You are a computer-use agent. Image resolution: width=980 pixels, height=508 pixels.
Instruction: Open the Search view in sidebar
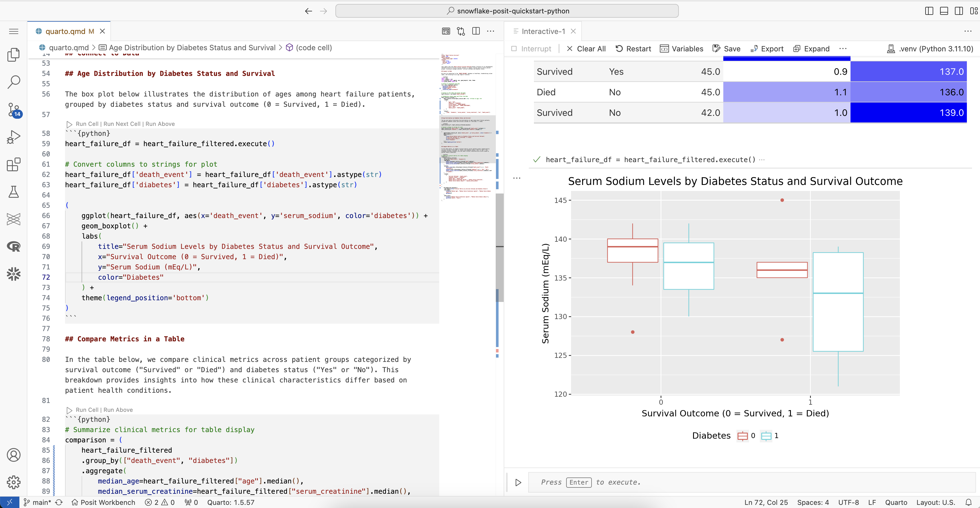tap(14, 82)
